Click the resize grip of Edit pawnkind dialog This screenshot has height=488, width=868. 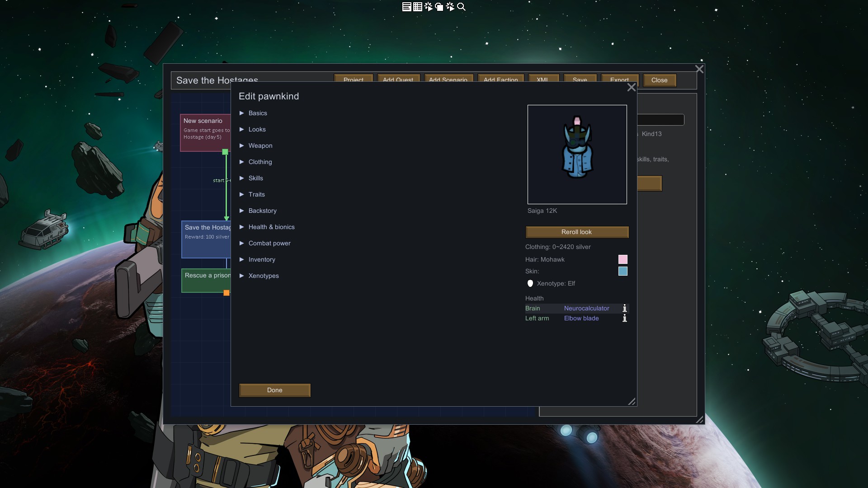[x=632, y=401]
